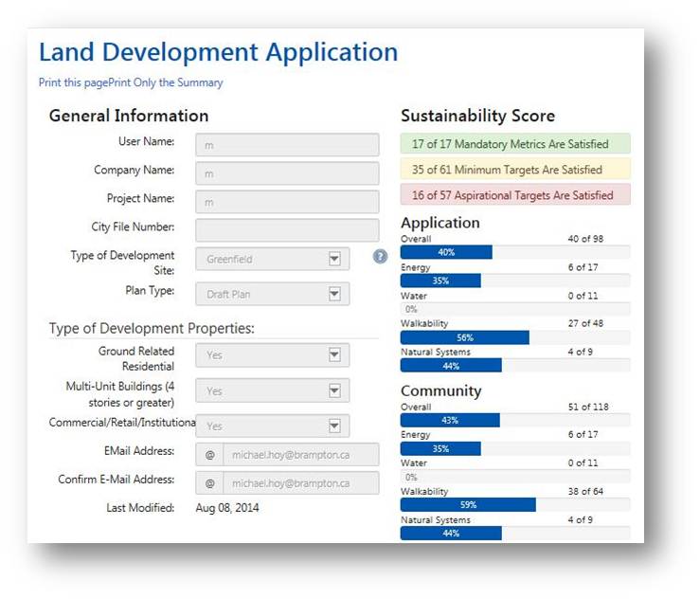The image size is (700, 599).
Task: Click the User Name input field
Action: (x=287, y=145)
